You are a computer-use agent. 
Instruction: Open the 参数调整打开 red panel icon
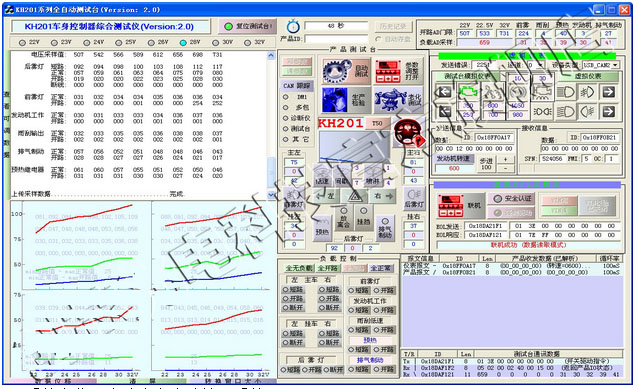(x=398, y=71)
